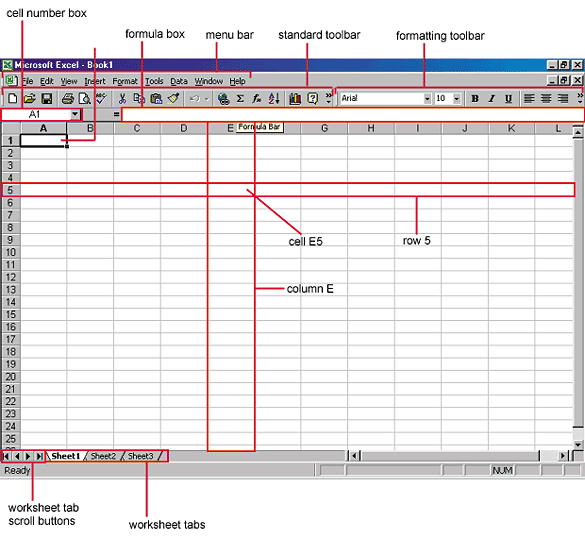Click the Sort Ascending A-Z icon
Viewport: 585px width, 538px height.
274,98
